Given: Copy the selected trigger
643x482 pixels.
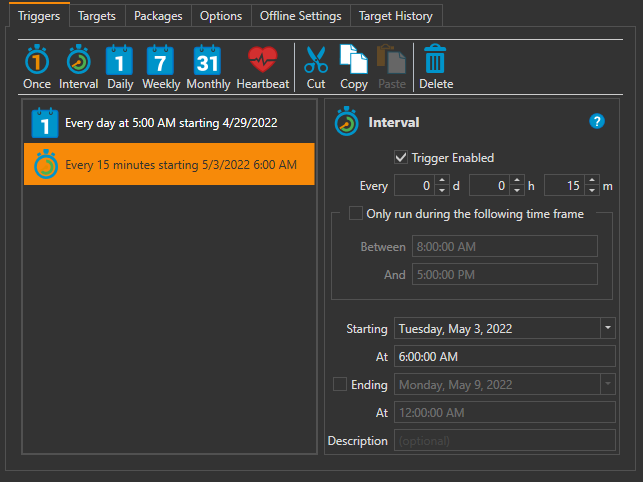Looking at the screenshot, I should (x=353, y=67).
